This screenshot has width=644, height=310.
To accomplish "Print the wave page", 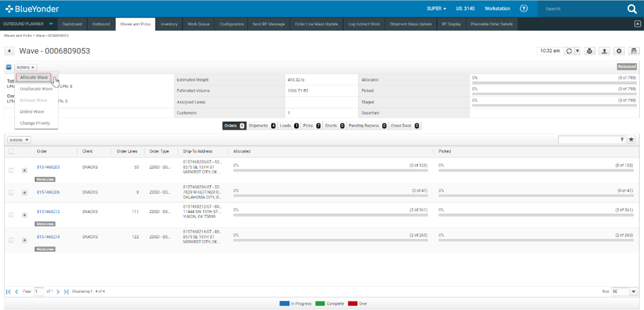I will pos(590,51).
